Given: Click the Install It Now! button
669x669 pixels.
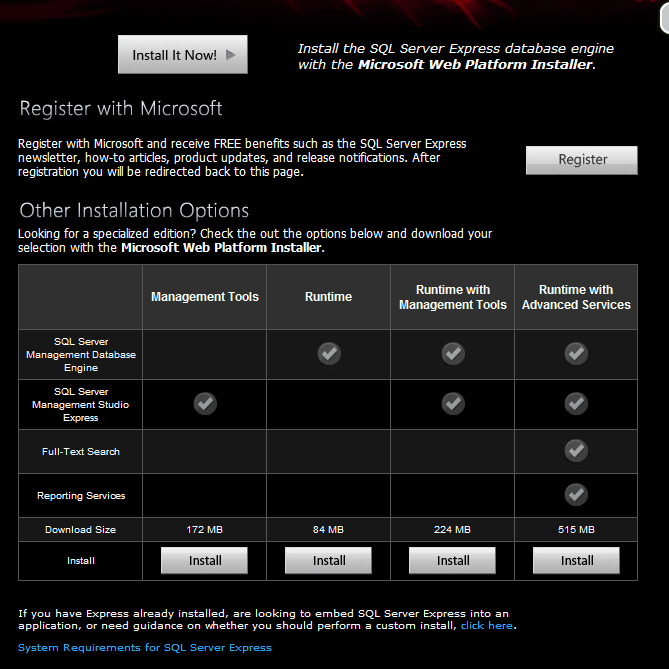Looking at the screenshot, I should (x=183, y=55).
